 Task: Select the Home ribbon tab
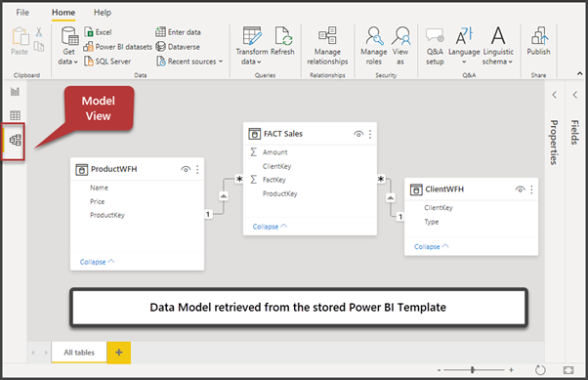point(63,13)
